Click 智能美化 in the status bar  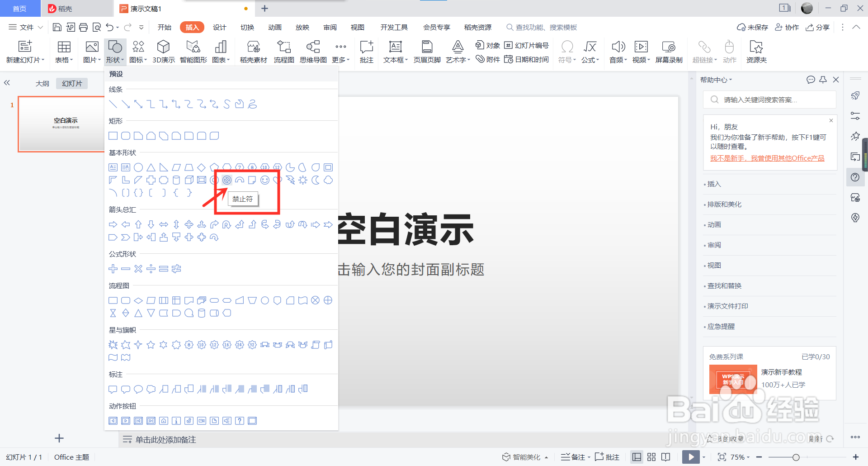[525, 457]
